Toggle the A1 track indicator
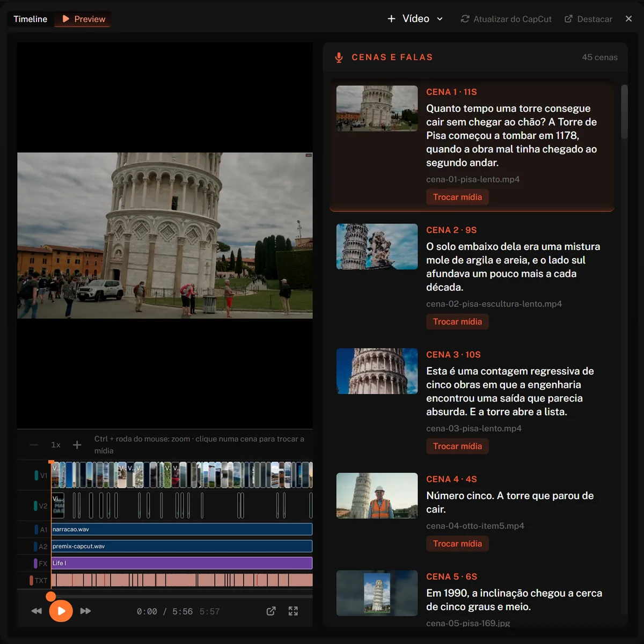This screenshot has height=644, width=644. [x=36, y=530]
